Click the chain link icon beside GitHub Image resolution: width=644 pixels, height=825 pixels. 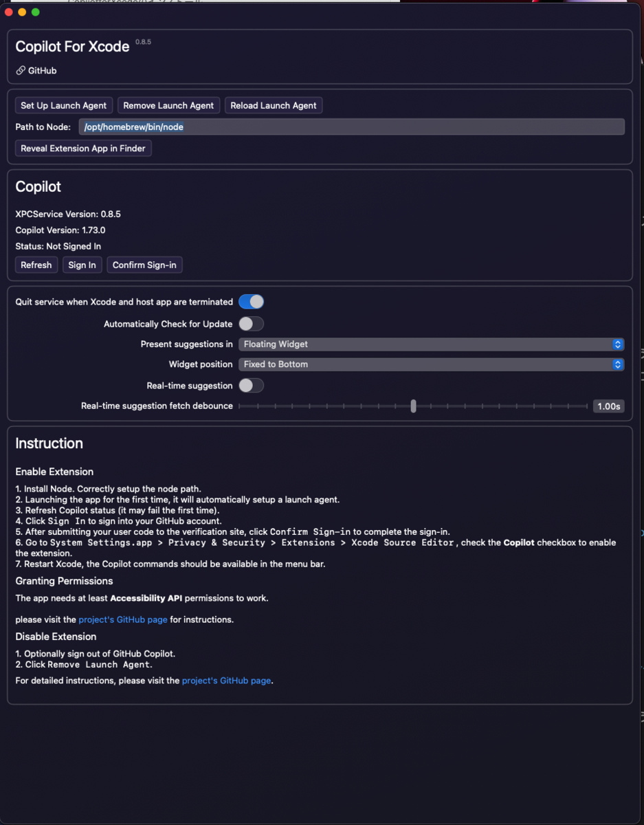[21, 71]
